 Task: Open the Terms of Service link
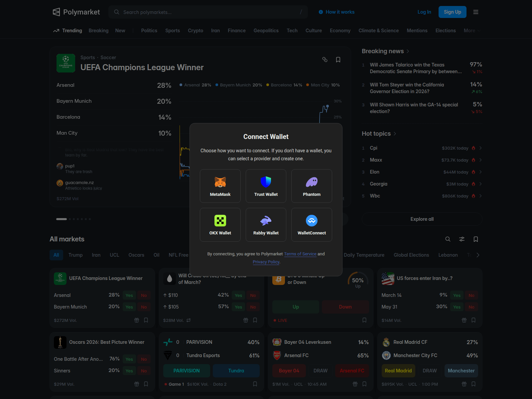point(300,254)
